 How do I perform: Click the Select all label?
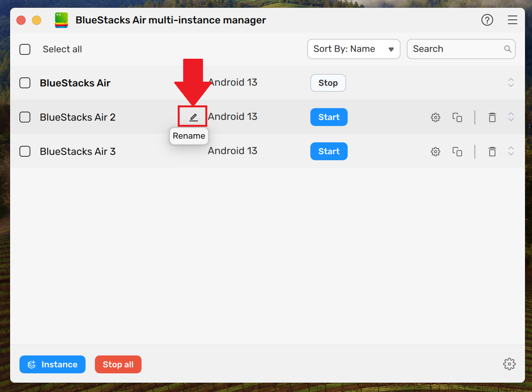[62, 49]
